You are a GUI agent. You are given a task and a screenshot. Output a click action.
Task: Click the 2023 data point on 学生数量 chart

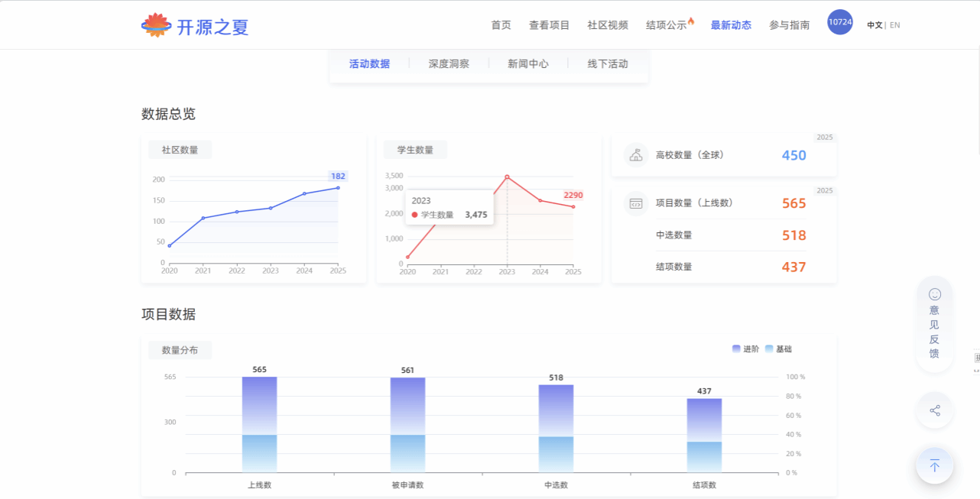(507, 177)
